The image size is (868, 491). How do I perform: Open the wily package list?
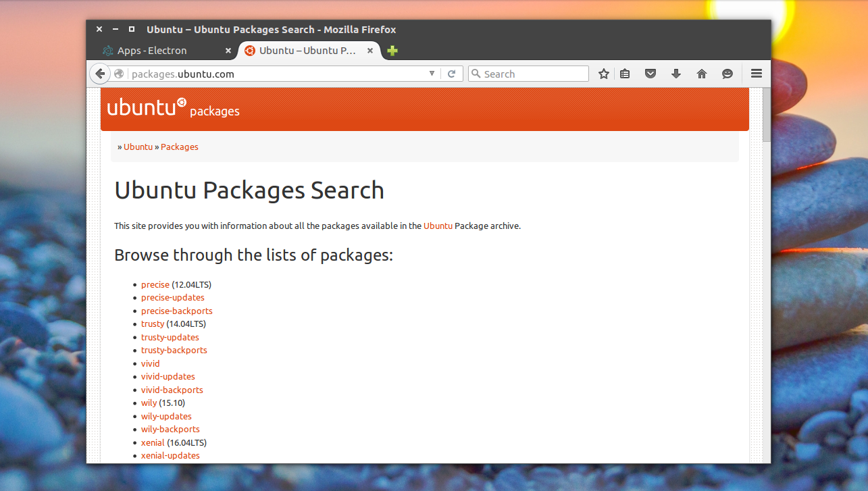coord(149,403)
